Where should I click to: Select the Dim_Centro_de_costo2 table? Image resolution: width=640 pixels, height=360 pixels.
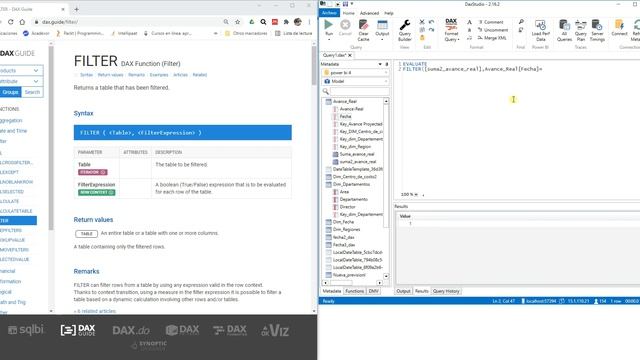354,177
